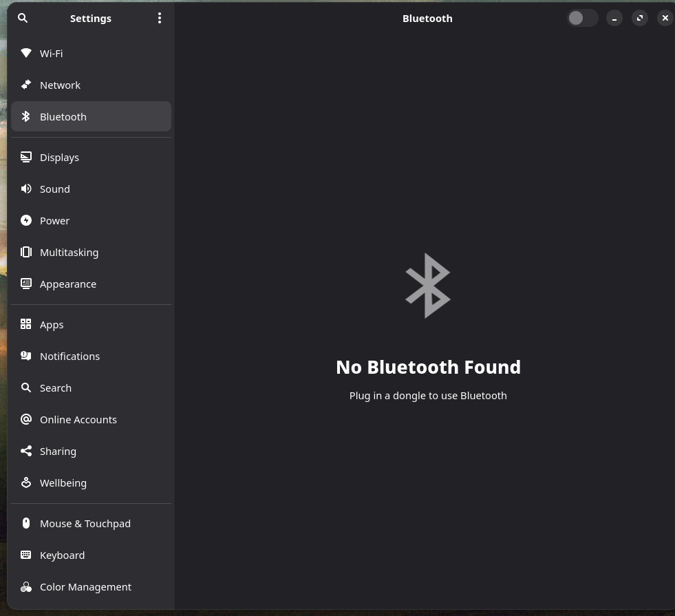This screenshot has width=675, height=616.
Task: Toggle the Bluetooth switch in header
Action: [582, 18]
